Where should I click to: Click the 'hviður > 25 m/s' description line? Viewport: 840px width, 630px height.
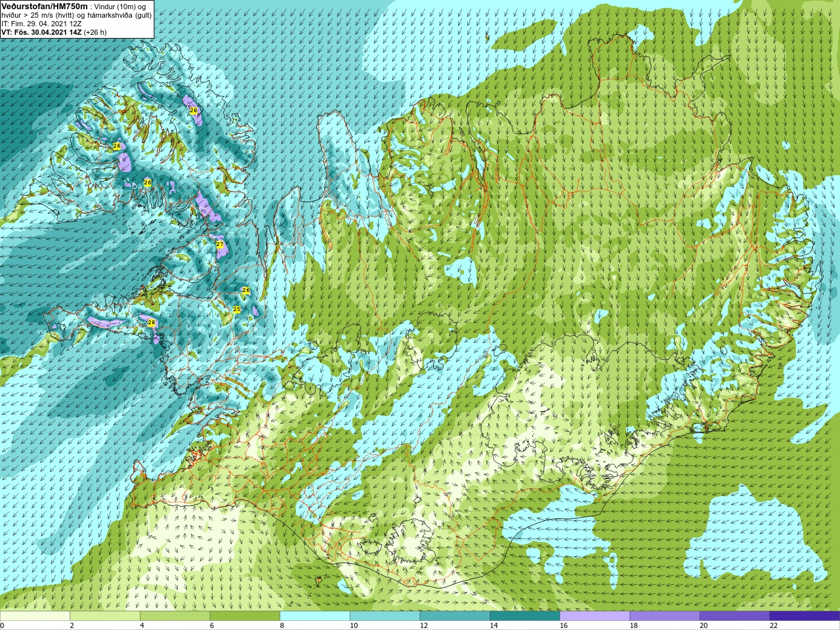coord(76,15)
